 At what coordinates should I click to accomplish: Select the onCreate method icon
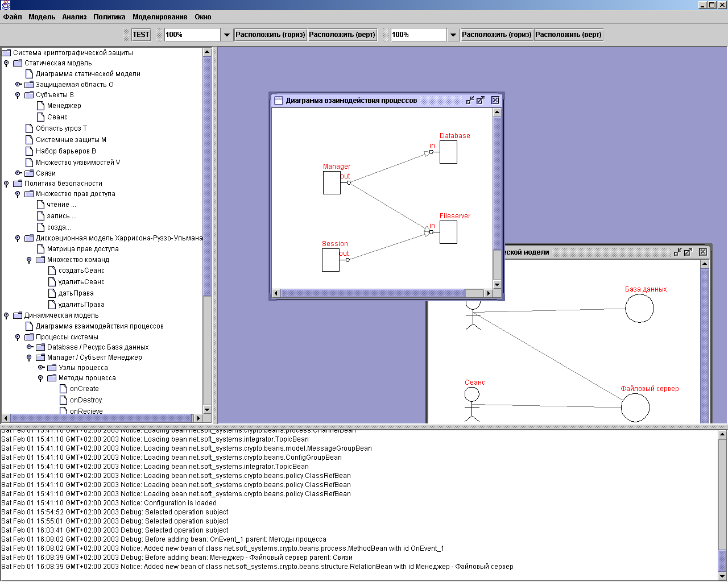click(x=64, y=388)
